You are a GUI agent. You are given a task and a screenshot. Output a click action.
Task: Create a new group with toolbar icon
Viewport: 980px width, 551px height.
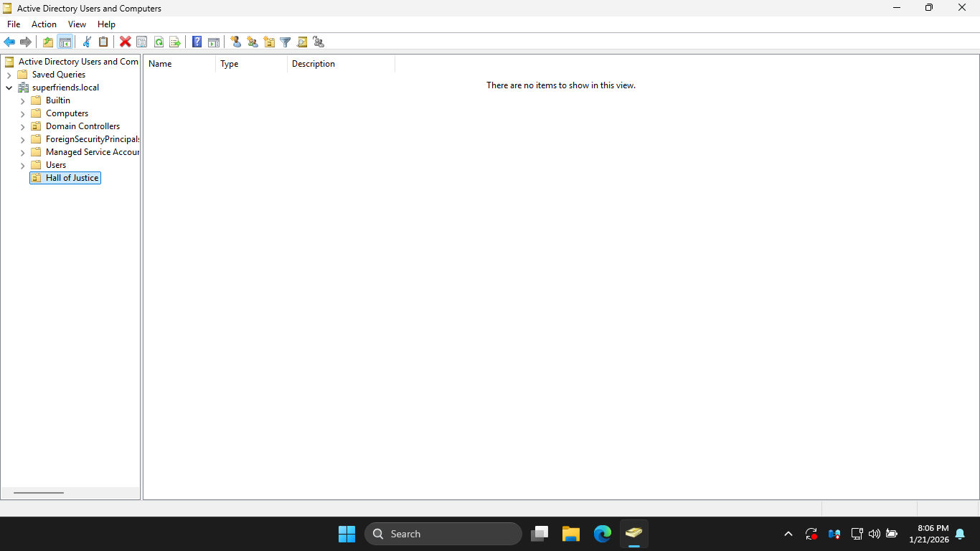(252, 42)
